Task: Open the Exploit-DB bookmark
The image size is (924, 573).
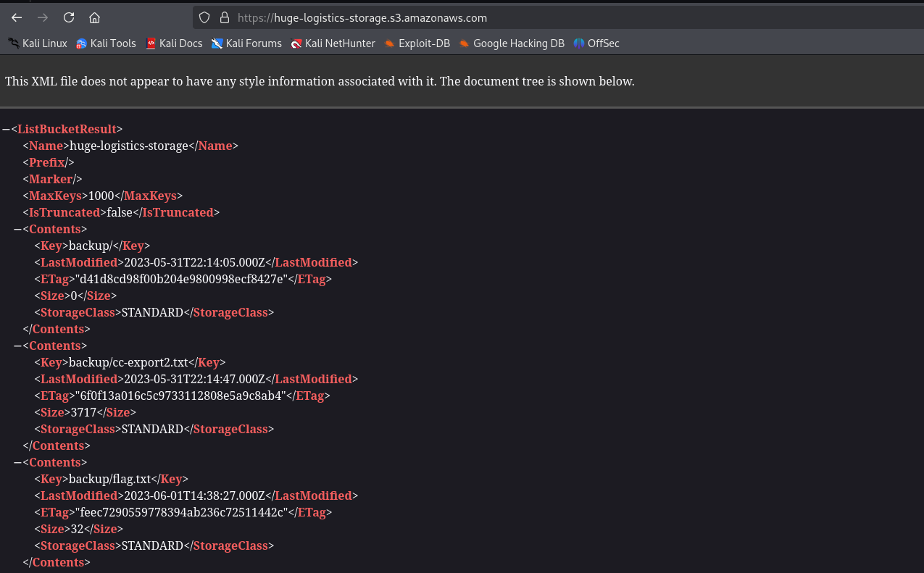Action: coord(417,43)
